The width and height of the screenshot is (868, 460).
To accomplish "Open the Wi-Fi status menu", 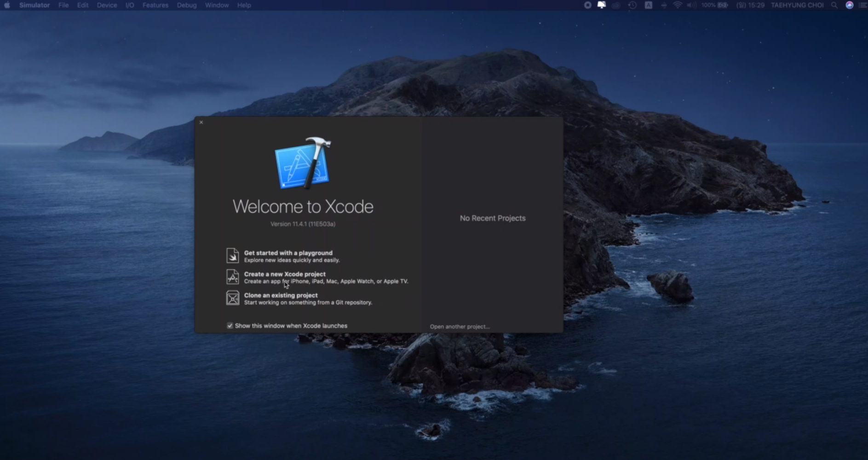I will pyautogui.click(x=678, y=5).
